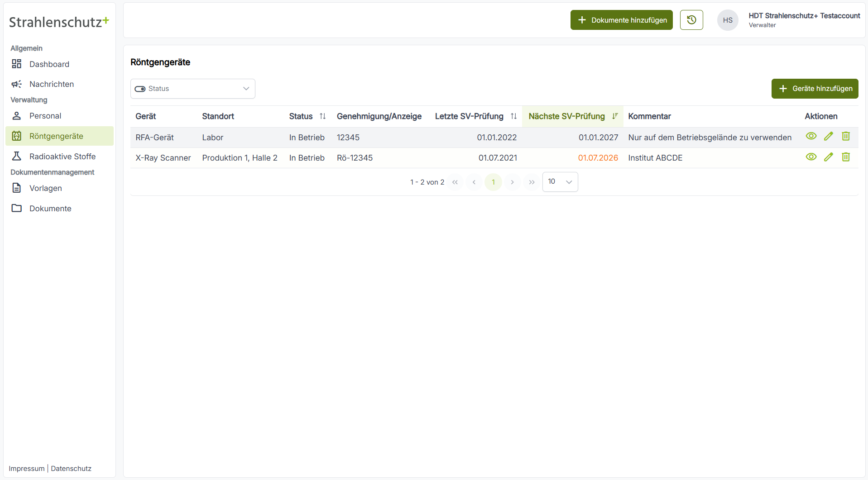The width and height of the screenshot is (868, 480).
Task: Click the 'Rö-12345' Genehmigung cell
Action: click(x=355, y=158)
